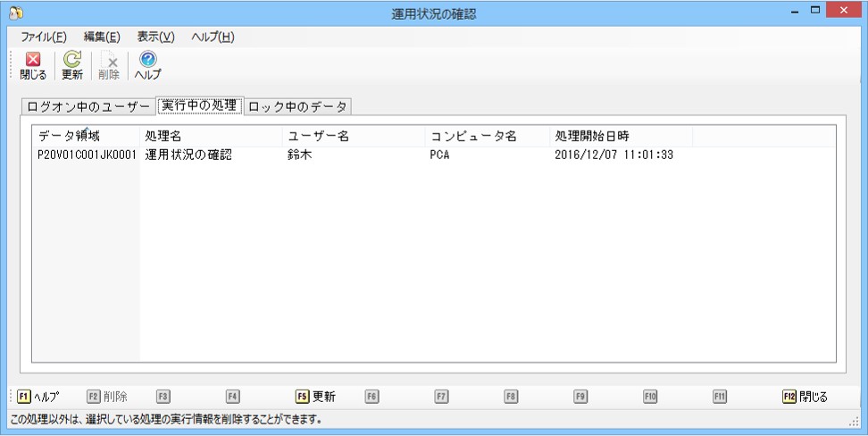Switch to ログオン中のユーザー tab

click(x=88, y=107)
